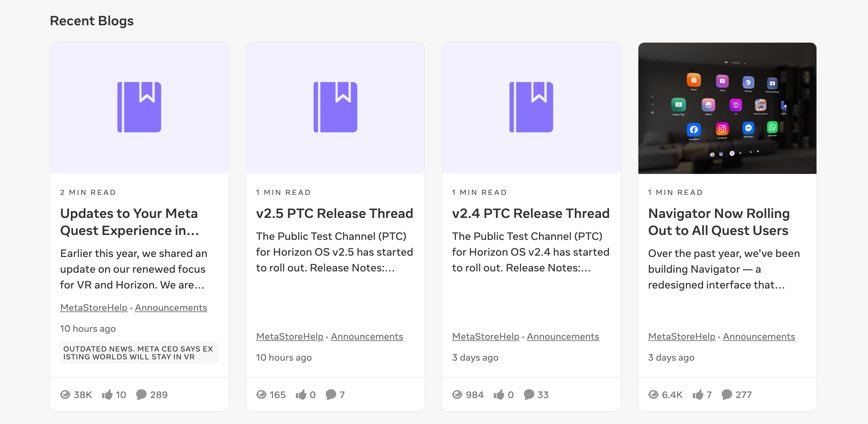Screen dimensions: 868x424
Task: Click the bookmark book icon on v2.5 card
Action: pyautogui.click(x=335, y=107)
